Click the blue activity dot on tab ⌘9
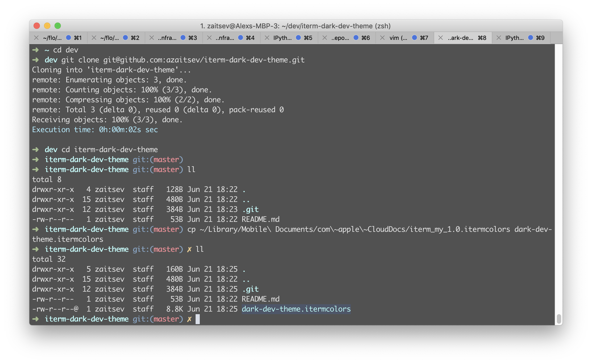Viewport: 592px width, 364px height. click(x=530, y=38)
